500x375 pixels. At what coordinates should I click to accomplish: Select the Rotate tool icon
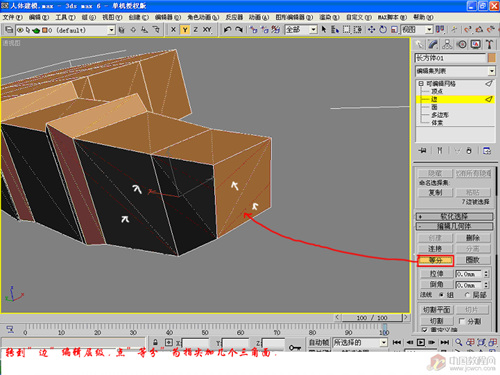[x=383, y=30]
